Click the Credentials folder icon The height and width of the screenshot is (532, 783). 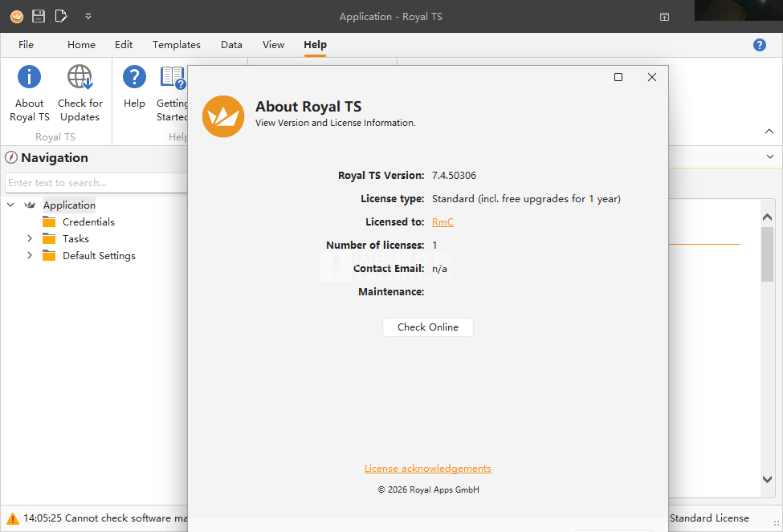[x=49, y=222]
